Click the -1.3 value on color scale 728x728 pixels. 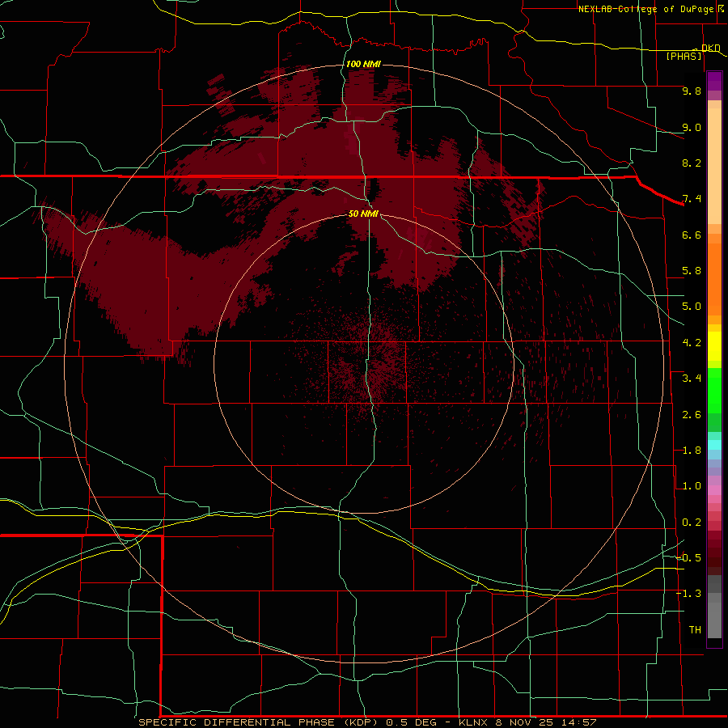[689, 594]
